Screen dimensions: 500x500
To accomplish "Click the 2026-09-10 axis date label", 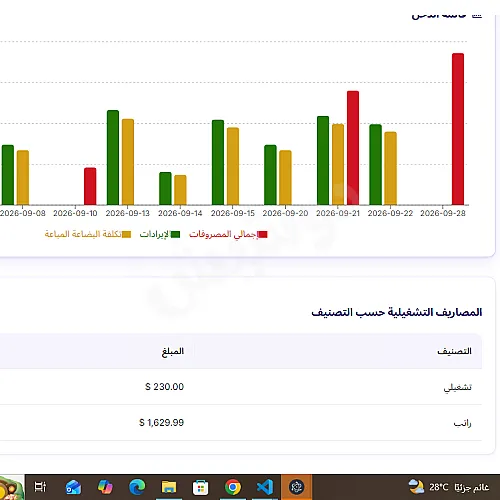I will pyautogui.click(x=75, y=213).
